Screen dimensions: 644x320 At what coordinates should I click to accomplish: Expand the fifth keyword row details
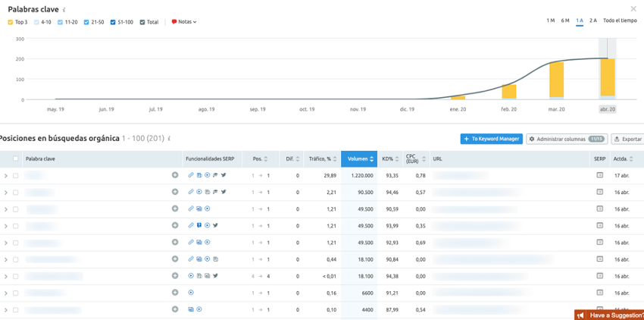tap(6, 243)
